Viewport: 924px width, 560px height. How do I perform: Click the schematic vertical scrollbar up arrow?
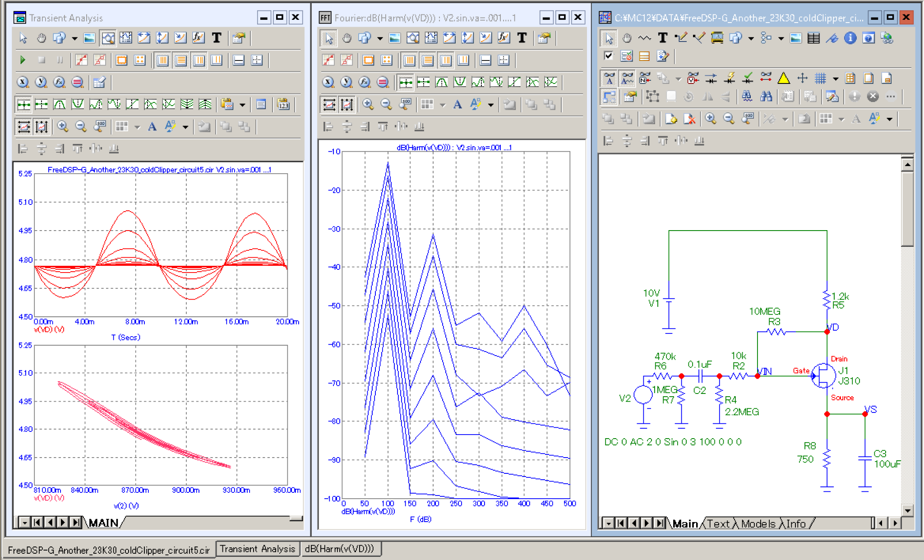908,165
